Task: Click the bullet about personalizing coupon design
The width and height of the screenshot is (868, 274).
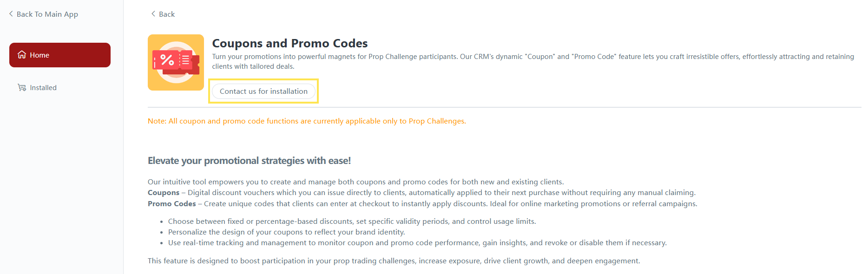Action: pyautogui.click(x=286, y=232)
